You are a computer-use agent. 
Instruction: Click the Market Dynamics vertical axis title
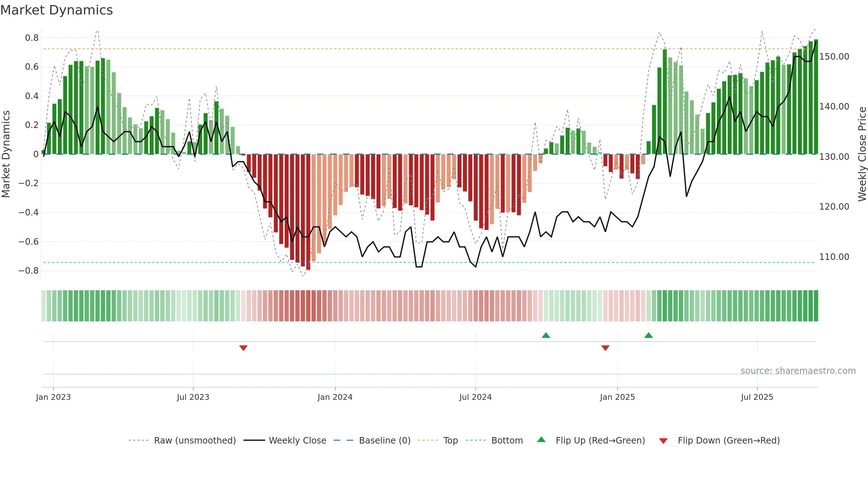click(x=6, y=154)
